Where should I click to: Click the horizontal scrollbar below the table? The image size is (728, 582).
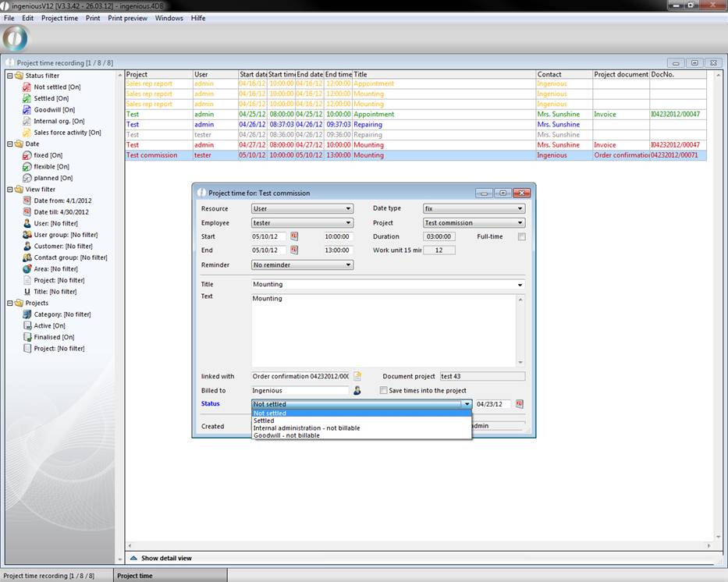(421, 545)
